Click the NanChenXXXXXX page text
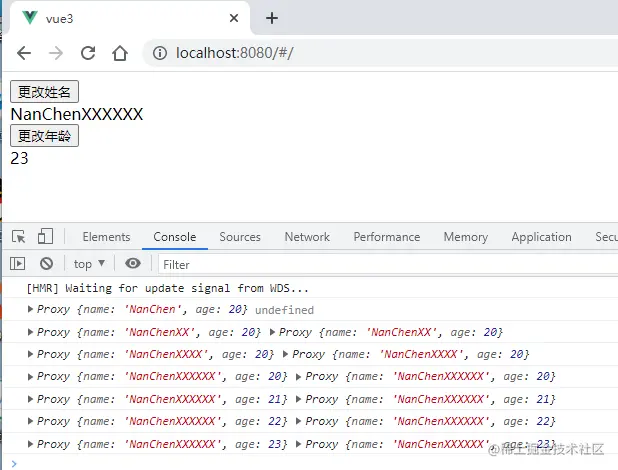Viewport: 618px width, 470px height. (x=77, y=114)
